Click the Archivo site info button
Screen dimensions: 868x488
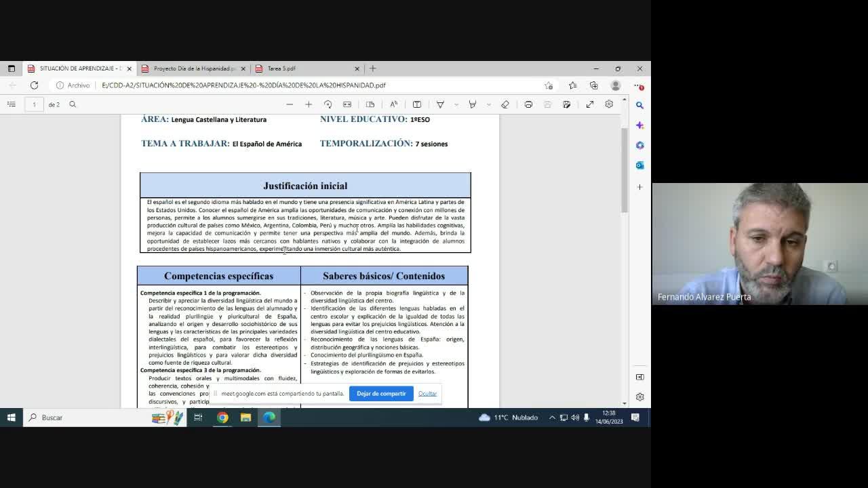(x=73, y=85)
